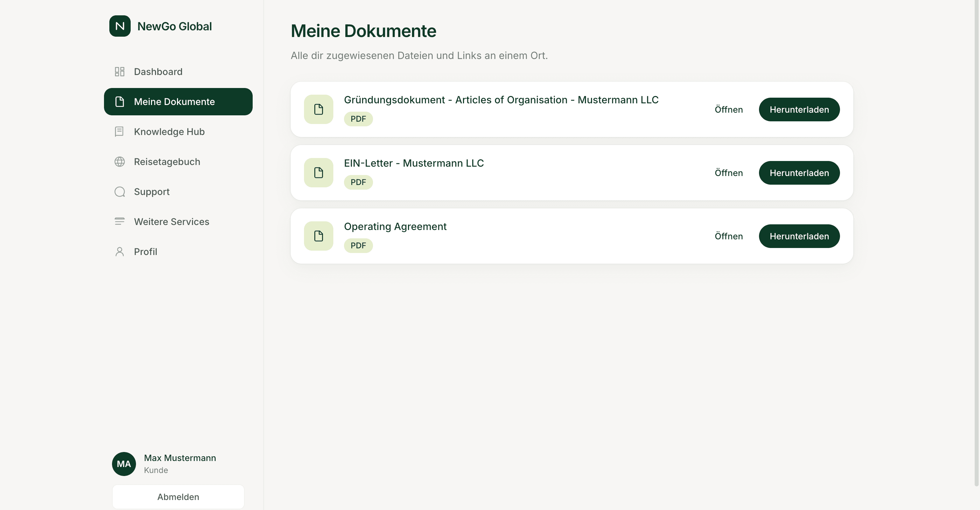The height and width of the screenshot is (510, 980).
Task: Open the EIN-Letter via Öffnen
Action: (x=729, y=173)
